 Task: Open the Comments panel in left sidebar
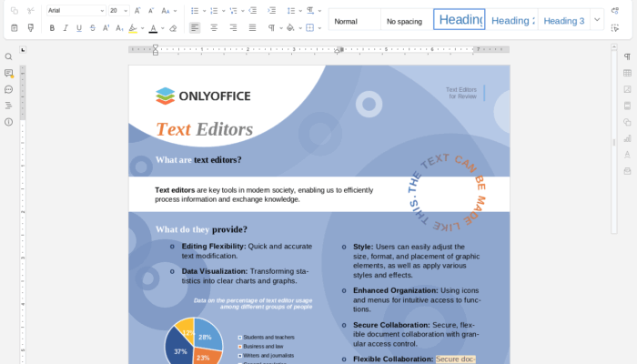click(x=9, y=73)
